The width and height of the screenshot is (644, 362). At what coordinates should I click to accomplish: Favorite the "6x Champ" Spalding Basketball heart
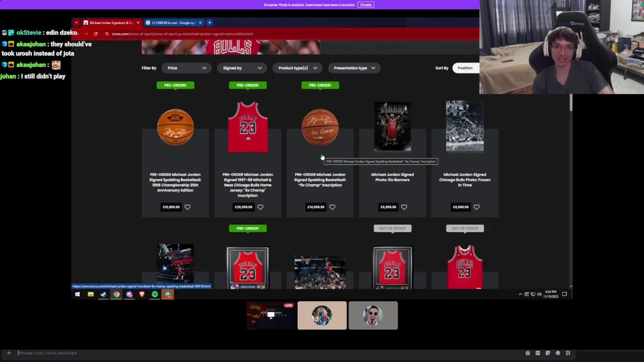332,207
